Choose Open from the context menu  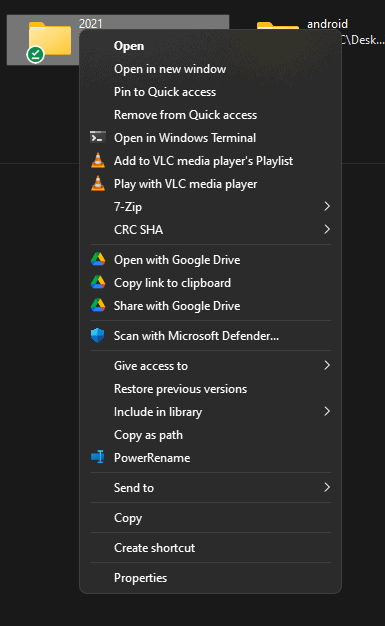click(210, 46)
